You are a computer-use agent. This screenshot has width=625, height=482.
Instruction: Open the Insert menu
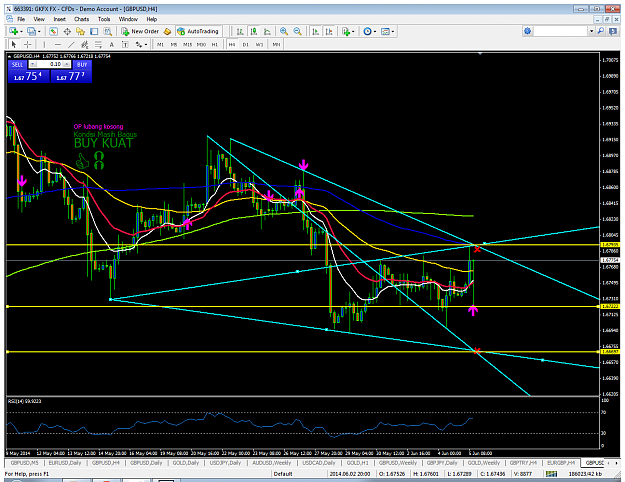point(59,19)
